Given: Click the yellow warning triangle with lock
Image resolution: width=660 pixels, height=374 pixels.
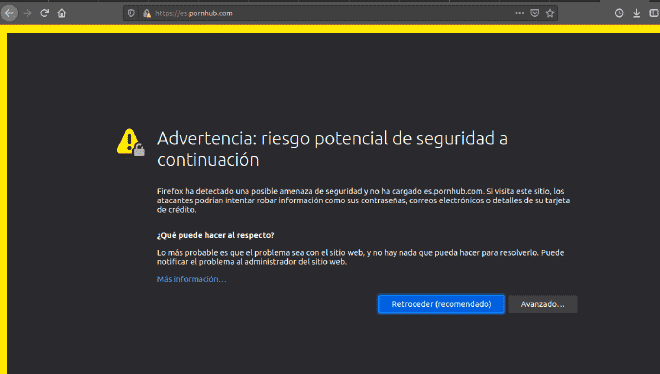Looking at the screenshot, I should [x=130, y=143].
